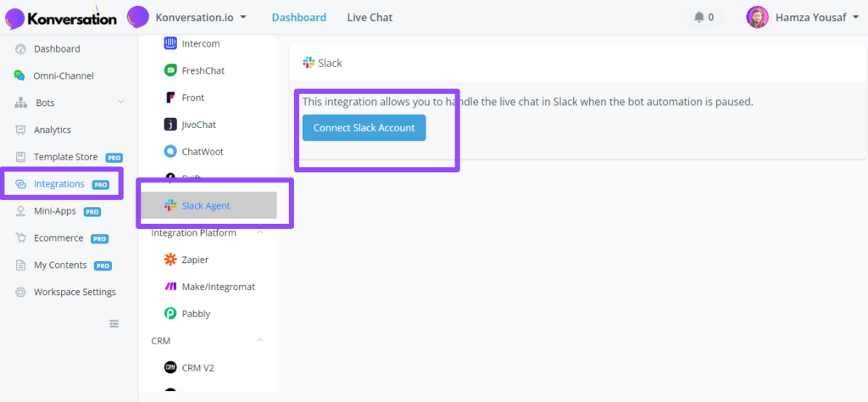Click the Zapier orange icon
868x402 pixels.
pos(170,260)
